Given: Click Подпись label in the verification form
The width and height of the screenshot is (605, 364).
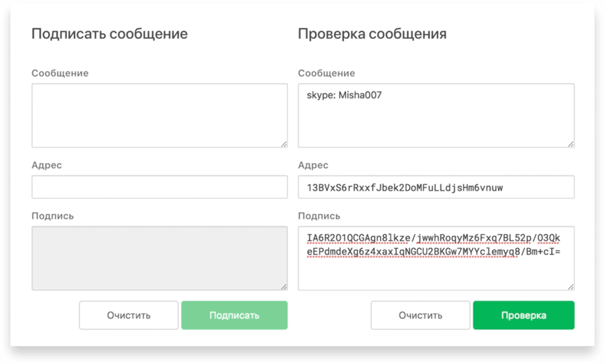Looking at the screenshot, I should (319, 216).
